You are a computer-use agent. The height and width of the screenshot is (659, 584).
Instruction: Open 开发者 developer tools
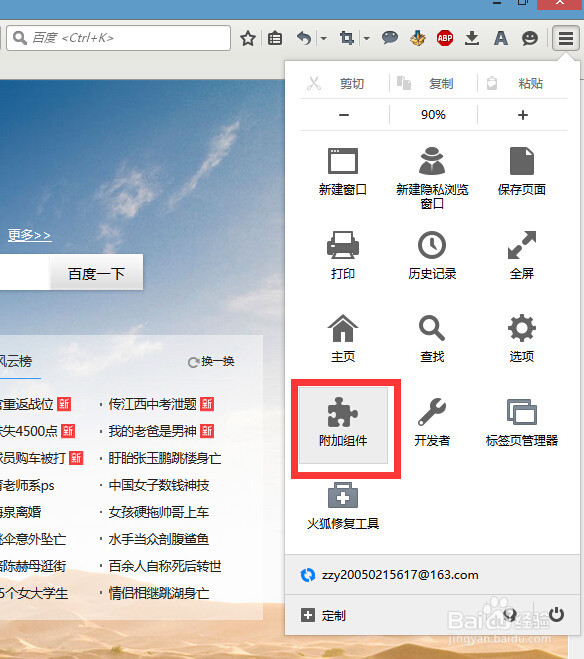coord(432,422)
